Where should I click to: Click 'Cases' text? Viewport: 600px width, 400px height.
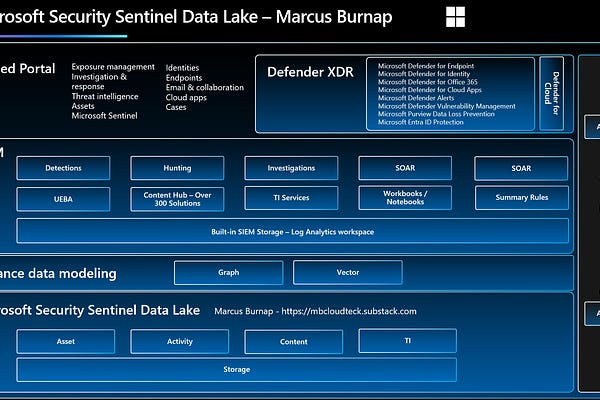[176, 107]
